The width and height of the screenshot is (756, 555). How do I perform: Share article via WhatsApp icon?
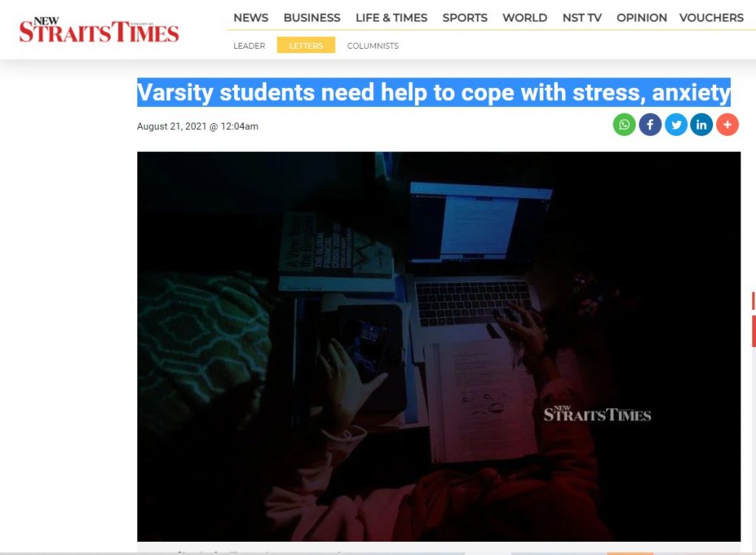(624, 125)
